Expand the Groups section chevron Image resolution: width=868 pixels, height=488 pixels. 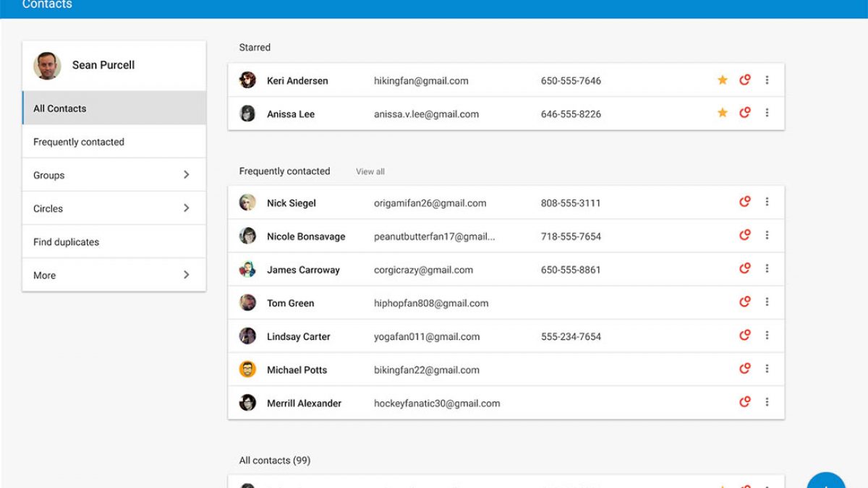click(186, 175)
